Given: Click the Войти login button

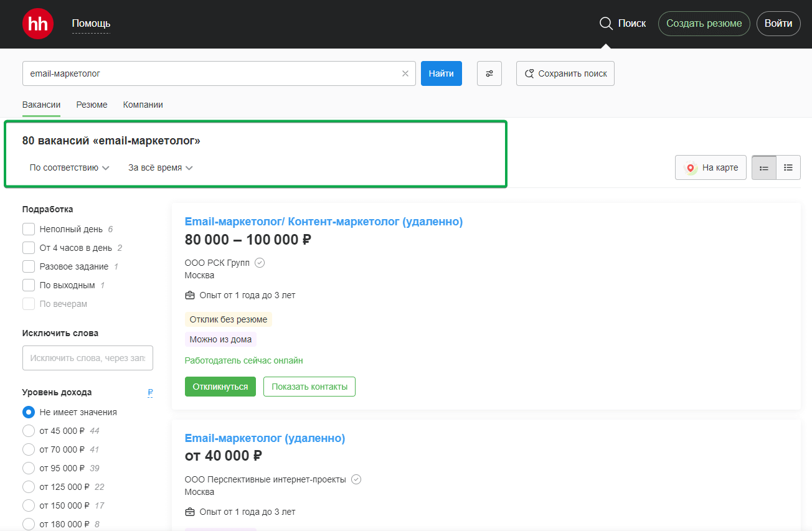Looking at the screenshot, I should point(778,24).
